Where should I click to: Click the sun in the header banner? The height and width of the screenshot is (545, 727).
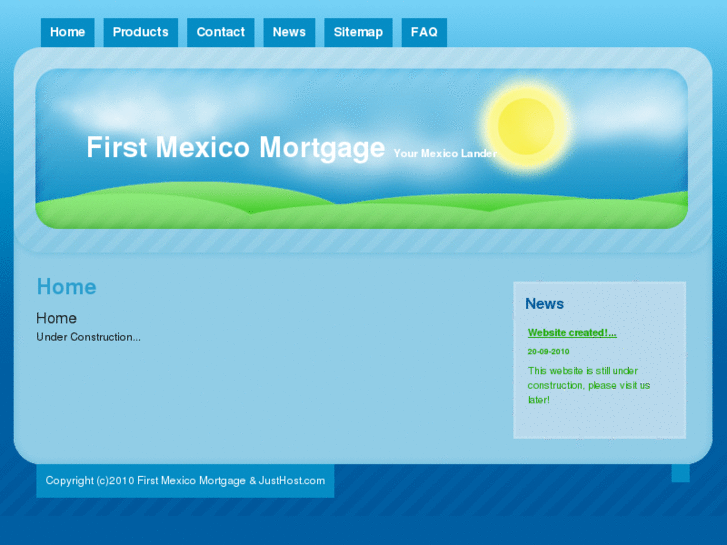pos(526,126)
